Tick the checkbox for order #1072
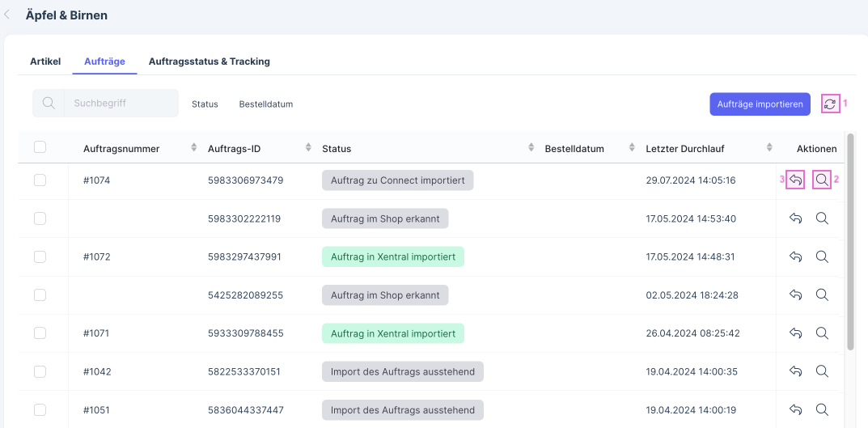The image size is (868, 428). click(x=40, y=256)
